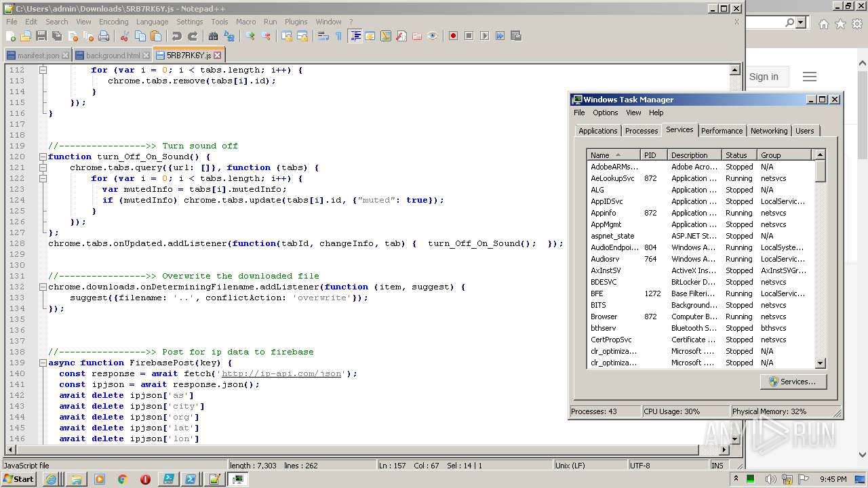Toggle the indent guide toolbar icon
This screenshot has height=488, width=868.
point(355,36)
